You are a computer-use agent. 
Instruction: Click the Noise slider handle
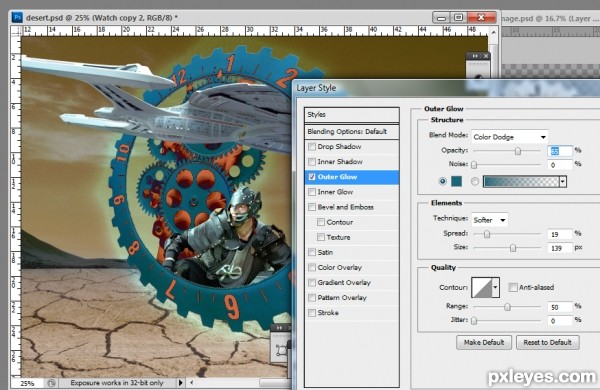pos(474,165)
